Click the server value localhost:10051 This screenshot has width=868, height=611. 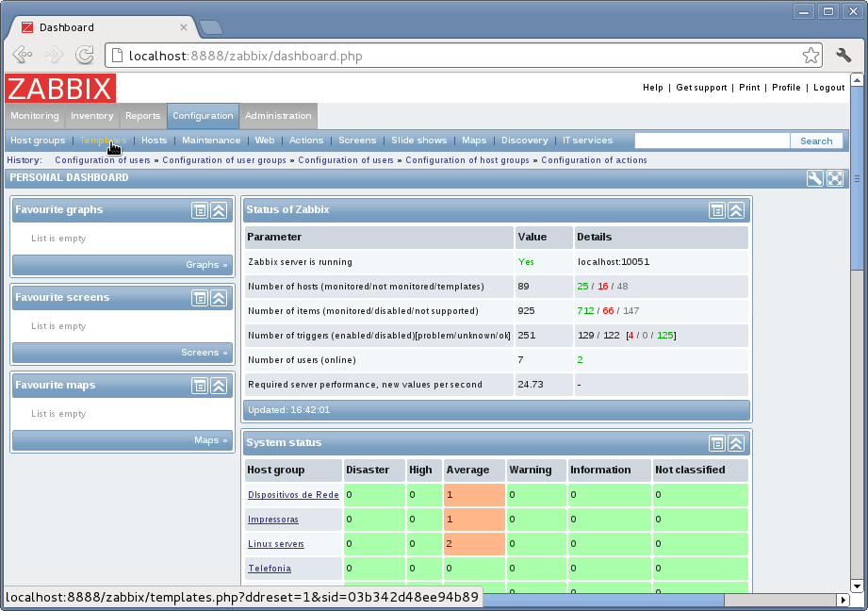point(614,262)
